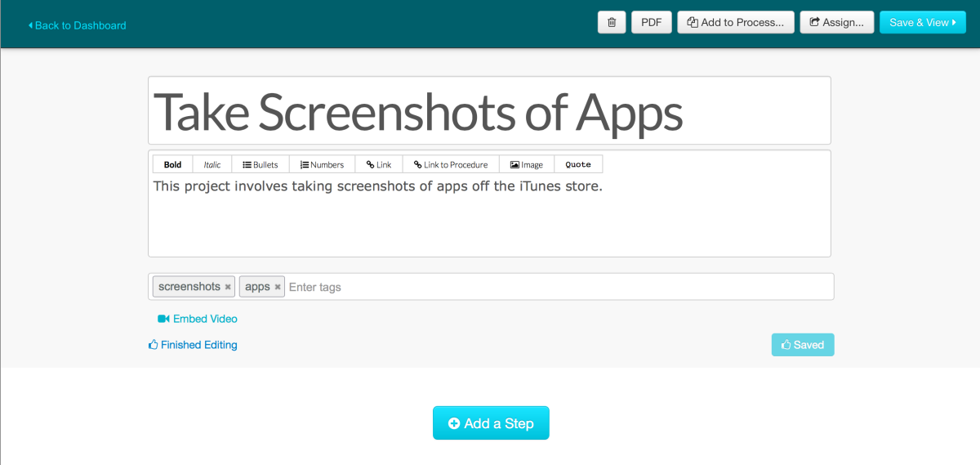Screen dimensions: 980x465
Task: Remove the apps tag
Action: 278,287
